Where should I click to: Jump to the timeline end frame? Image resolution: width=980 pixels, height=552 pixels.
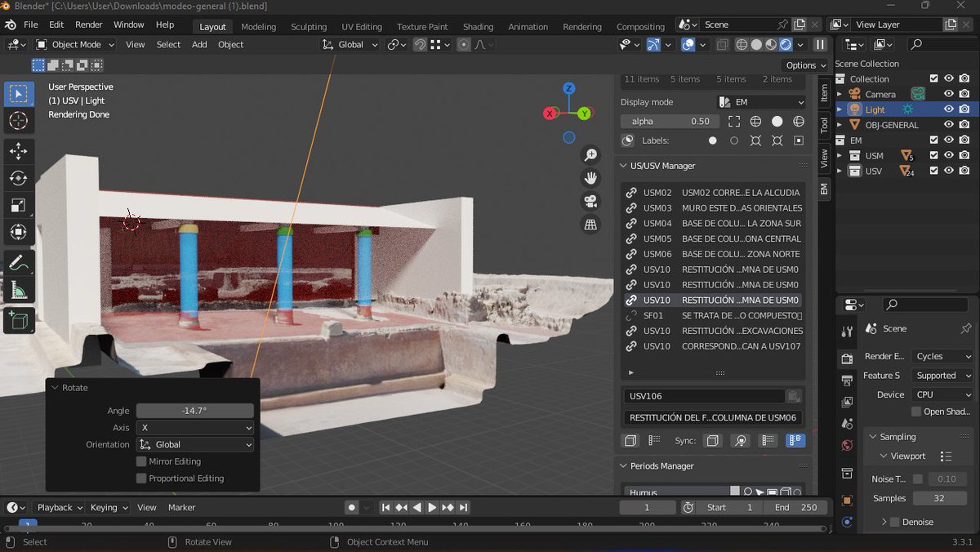[464, 507]
